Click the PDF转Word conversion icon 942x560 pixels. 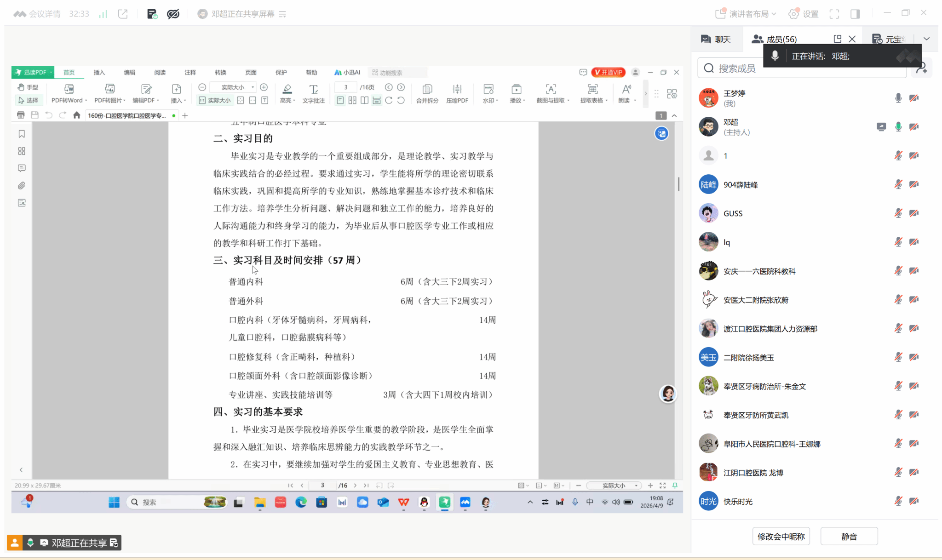tap(69, 89)
